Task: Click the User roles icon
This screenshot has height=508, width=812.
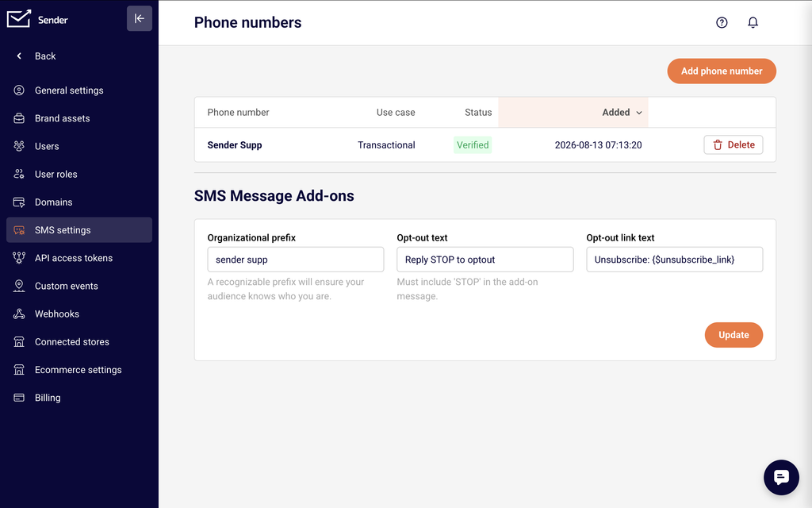Action: pos(19,174)
